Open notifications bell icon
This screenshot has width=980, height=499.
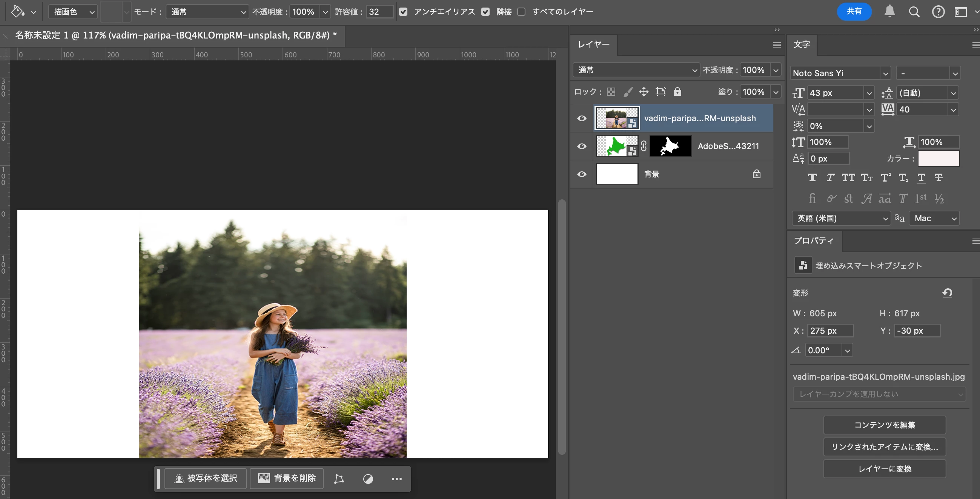point(889,11)
